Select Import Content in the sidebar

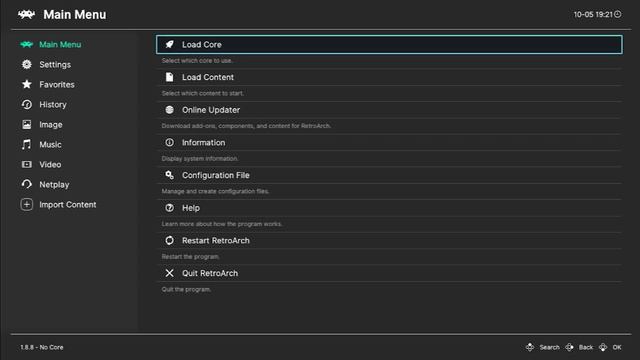coord(68,204)
